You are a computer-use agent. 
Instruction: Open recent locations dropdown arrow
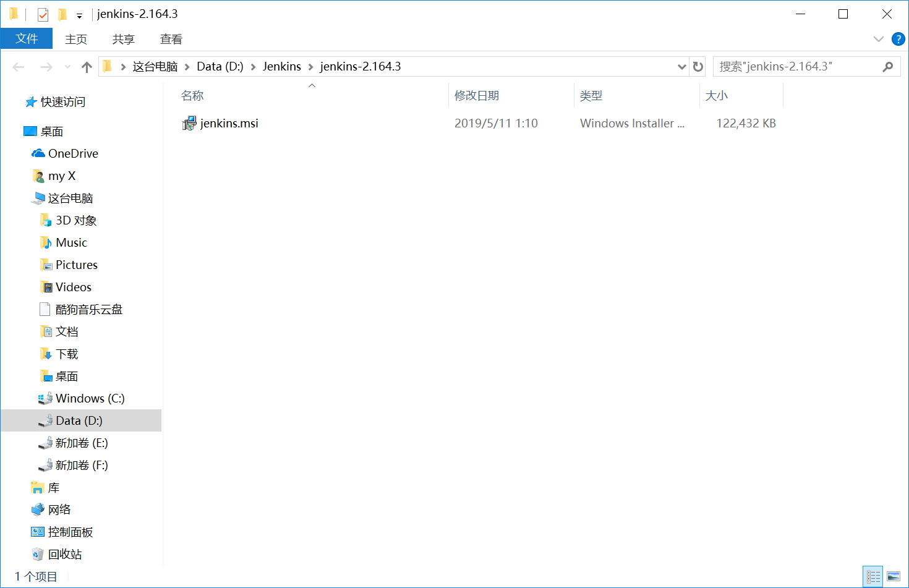[67, 67]
